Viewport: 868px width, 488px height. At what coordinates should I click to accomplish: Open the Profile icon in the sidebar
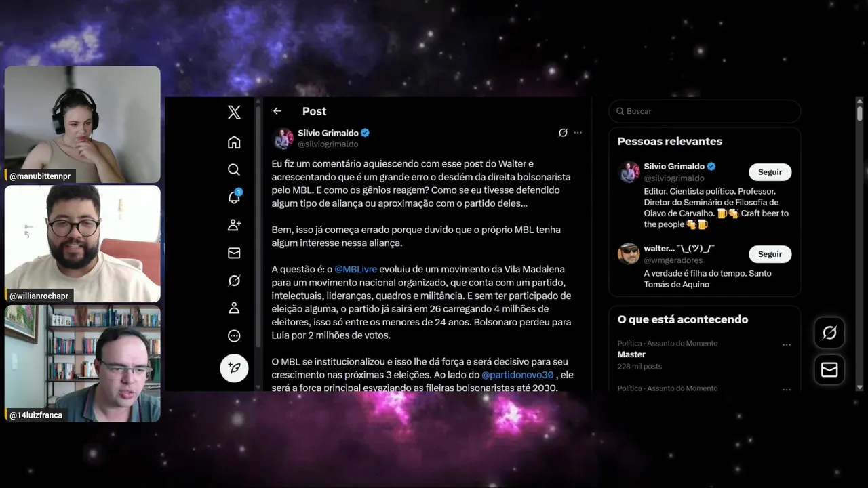[234, 308]
